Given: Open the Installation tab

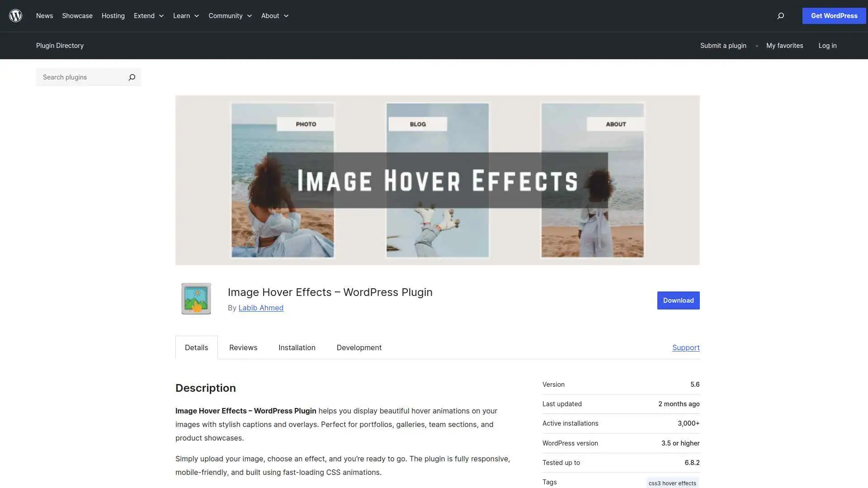Looking at the screenshot, I should (297, 347).
